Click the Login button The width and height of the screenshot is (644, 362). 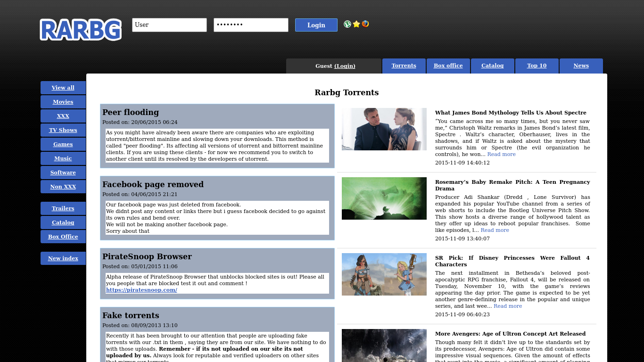pos(316,25)
